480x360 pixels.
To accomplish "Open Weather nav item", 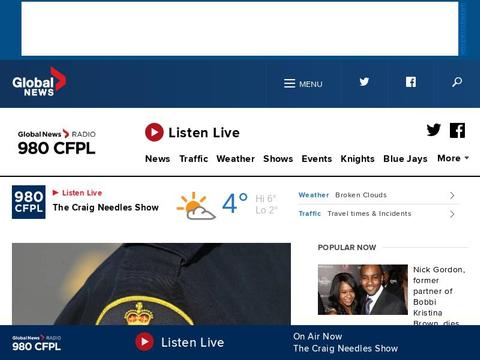I will click(x=236, y=159).
